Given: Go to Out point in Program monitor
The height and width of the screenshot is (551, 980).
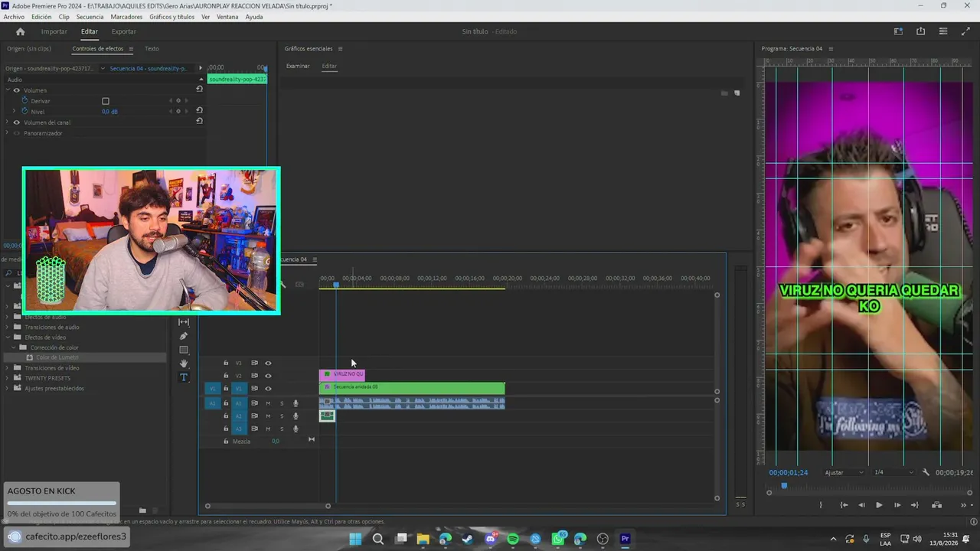Looking at the screenshot, I should 914,505.
